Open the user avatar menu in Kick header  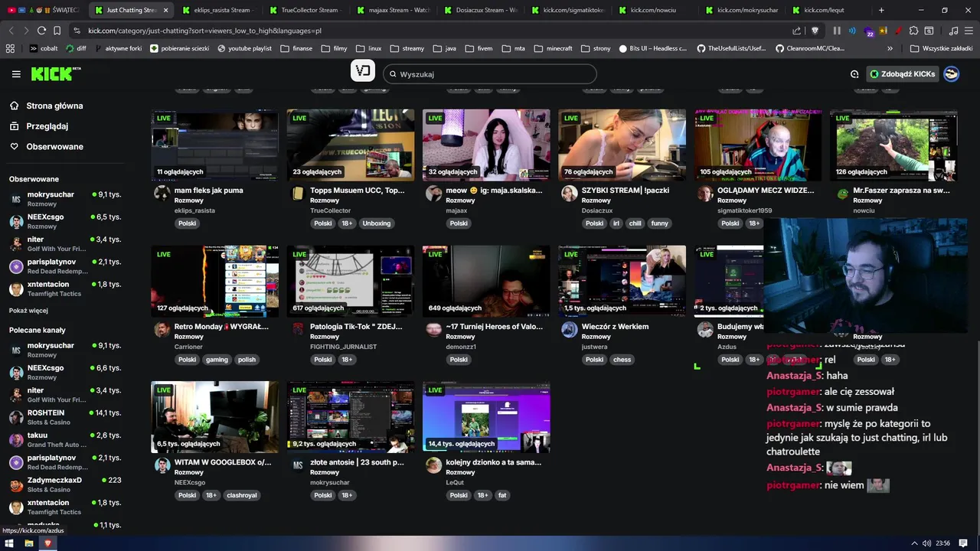[951, 73]
